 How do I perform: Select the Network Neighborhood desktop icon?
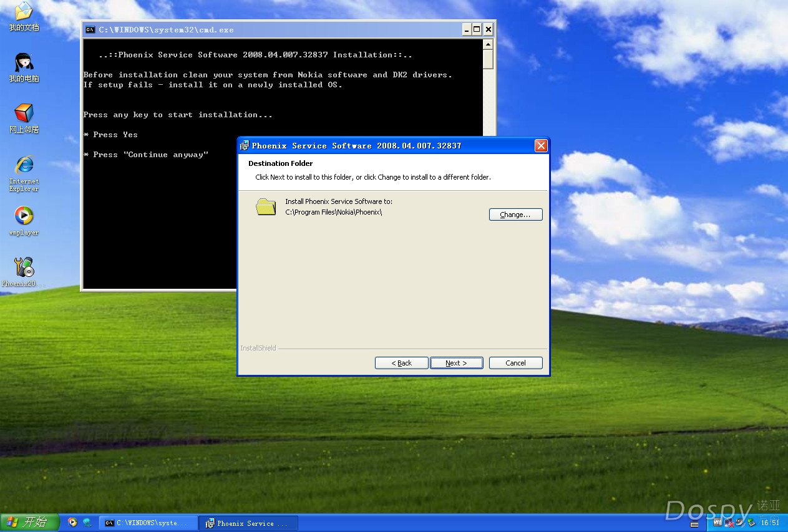24,118
